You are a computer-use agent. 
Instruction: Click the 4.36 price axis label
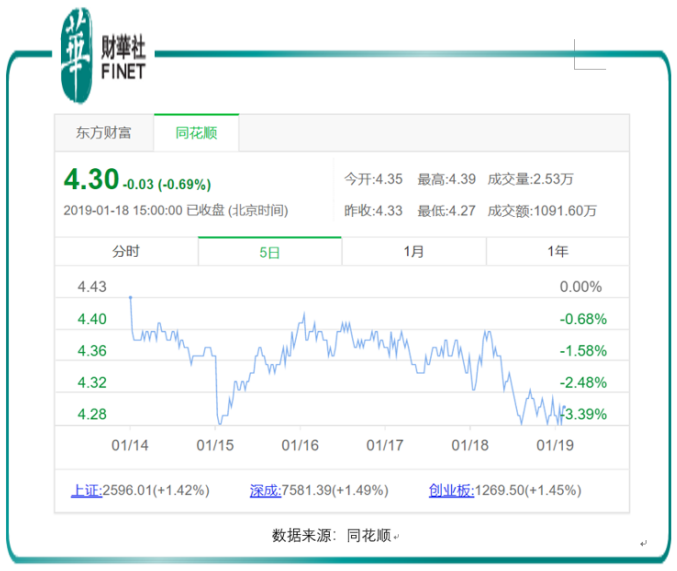[x=92, y=351]
